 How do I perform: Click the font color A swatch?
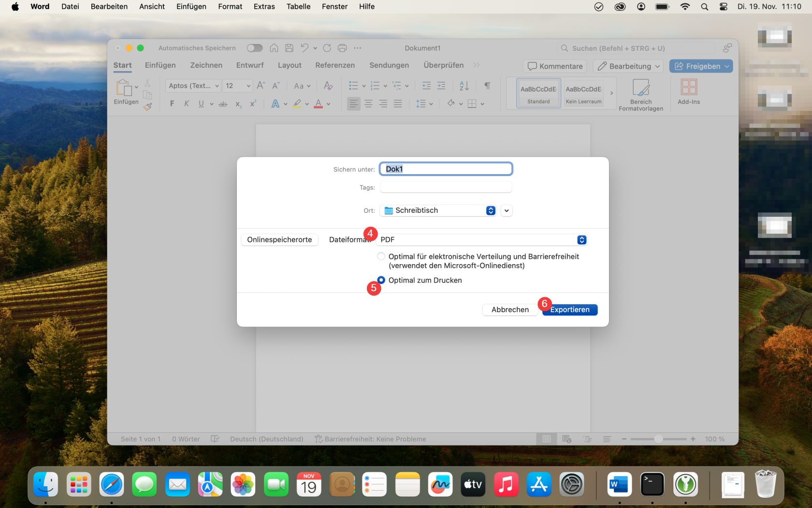coord(318,104)
